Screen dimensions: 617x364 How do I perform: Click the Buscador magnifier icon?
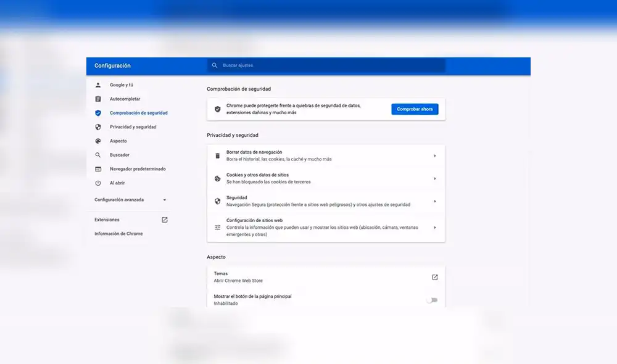click(97, 155)
